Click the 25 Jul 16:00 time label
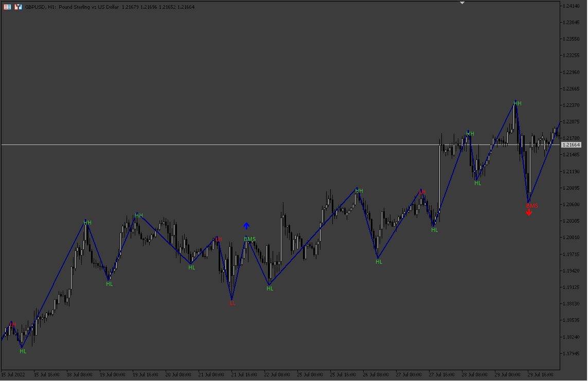The height and width of the screenshot is (381, 588). (x=343, y=375)
